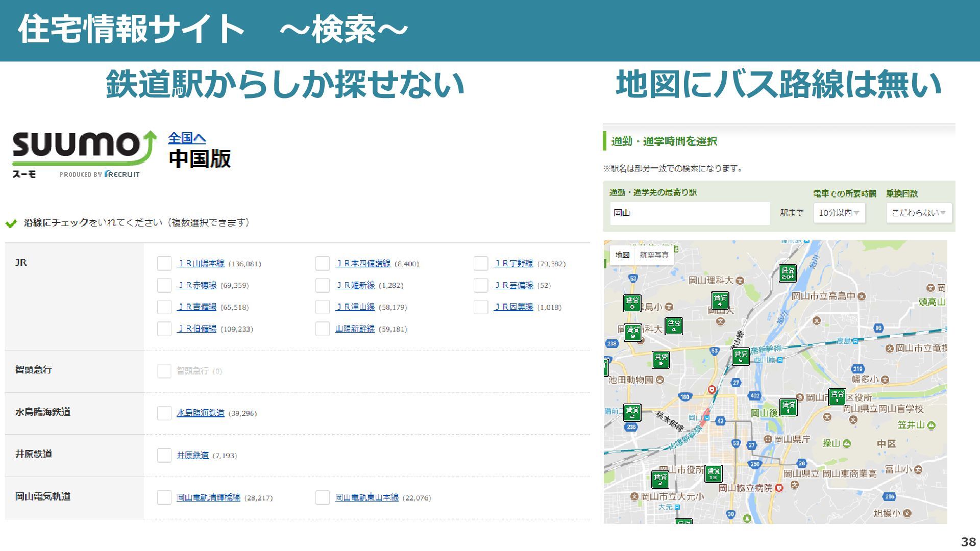Check the 水島臨海鉄道 checkbox
The image size is (980, 551).
tap(164, 413)
